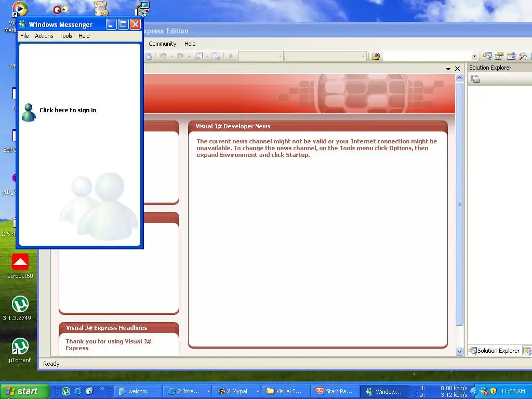532x399 pixels.
Task: Click the 'welcom...' taskbar button
Action: pos(136,391)
